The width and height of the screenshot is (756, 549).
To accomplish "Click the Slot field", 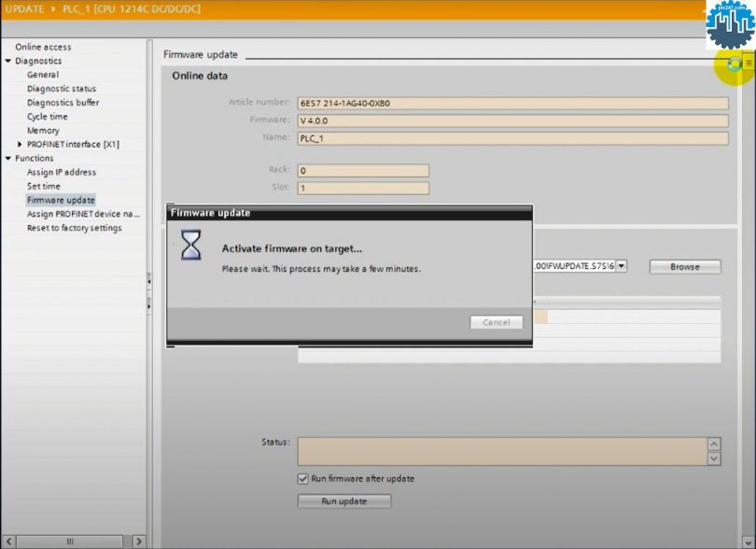I will 363,189.
